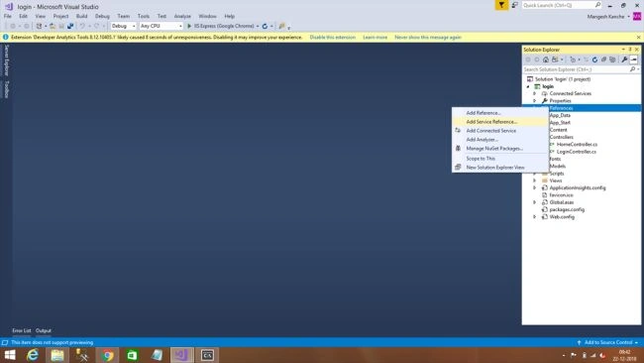Image resolution: width=644 pixels, height=363 pixels.
Task: Choose Add Service Reference from the context menu
Action: 500,122
